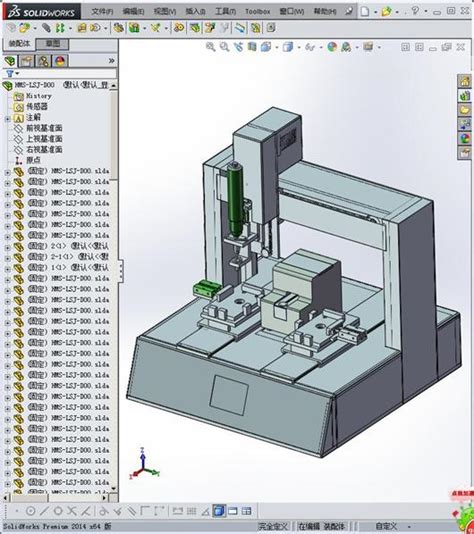Click the FeatureManager design tree tab icon
474x534 pixels.
coord(10,61)
